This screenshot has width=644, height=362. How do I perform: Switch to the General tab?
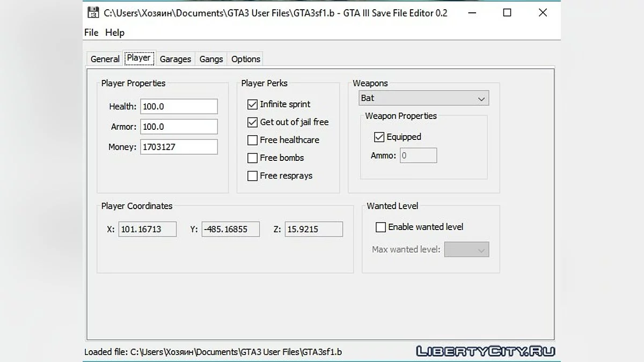click(x=105, y=59)
